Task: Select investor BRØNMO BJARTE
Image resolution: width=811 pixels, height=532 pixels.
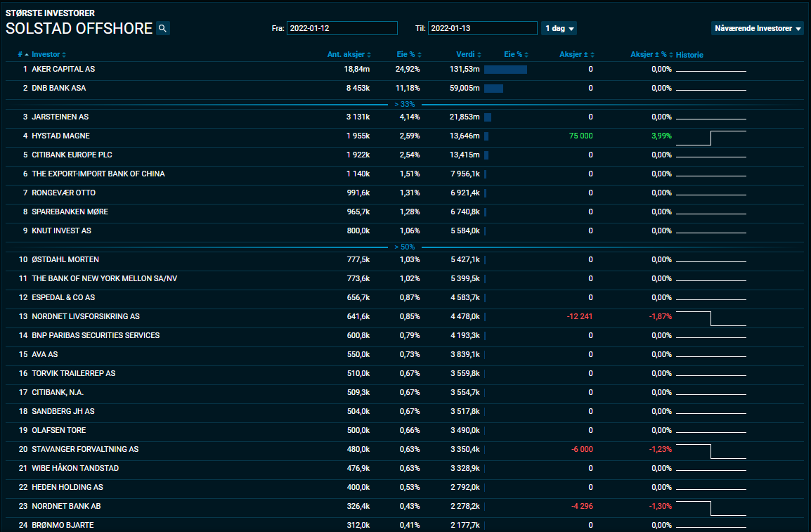Action: click(63, 525)
